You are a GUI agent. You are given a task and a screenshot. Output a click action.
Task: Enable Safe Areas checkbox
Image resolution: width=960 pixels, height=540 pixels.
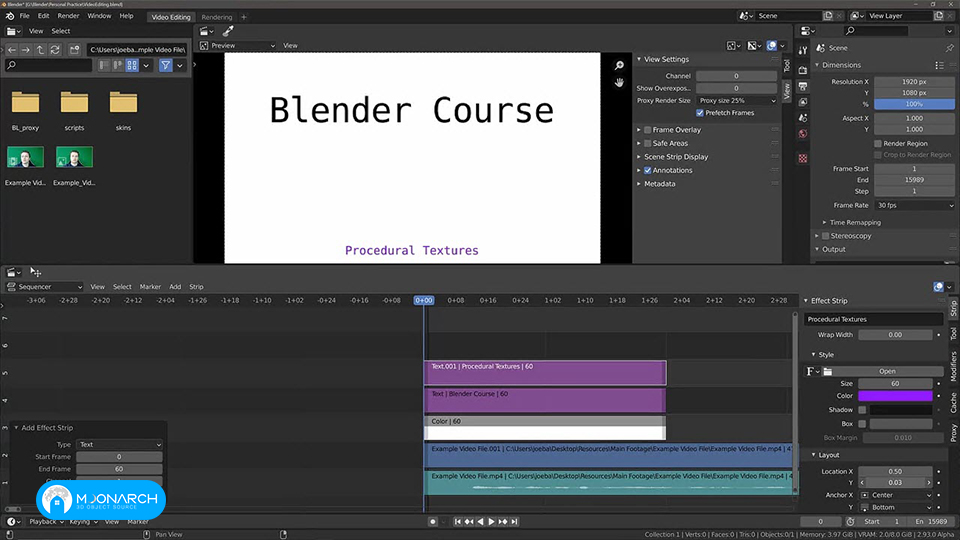pos(647,143)
